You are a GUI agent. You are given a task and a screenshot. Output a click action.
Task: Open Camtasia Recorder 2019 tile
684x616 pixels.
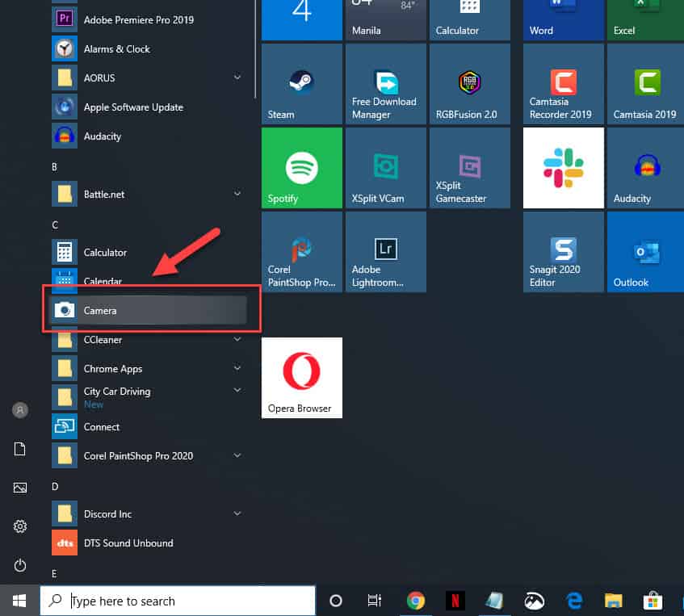[564, 84]
